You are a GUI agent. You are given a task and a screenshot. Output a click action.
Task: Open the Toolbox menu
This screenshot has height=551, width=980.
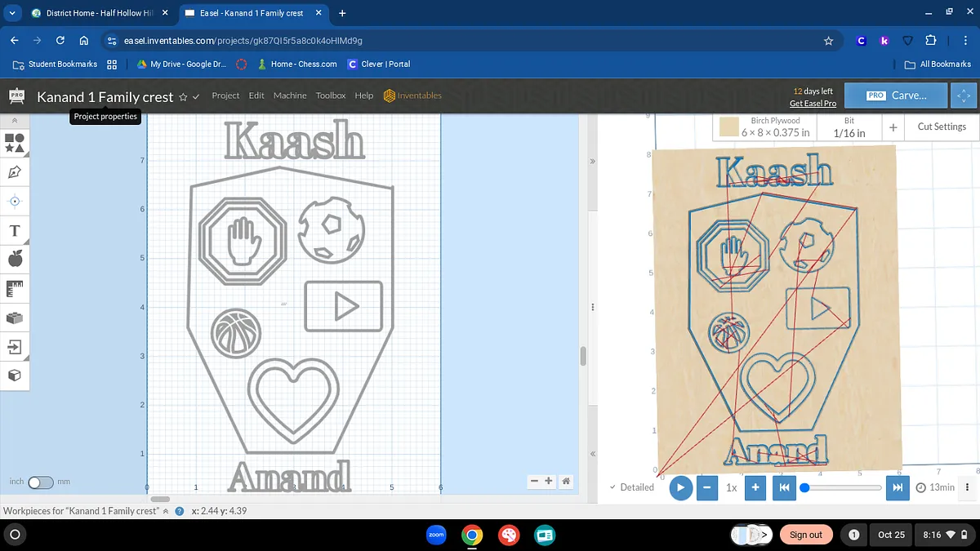point(331,96)
